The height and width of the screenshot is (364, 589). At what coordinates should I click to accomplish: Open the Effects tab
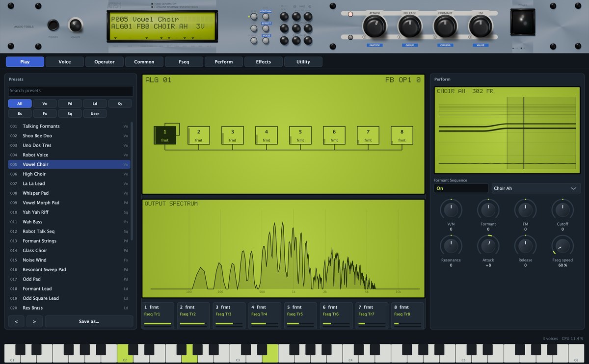click(264, 62)
